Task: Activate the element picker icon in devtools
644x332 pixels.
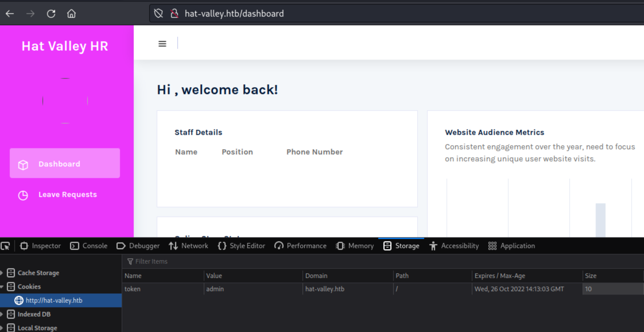Action: click(5, 246)
